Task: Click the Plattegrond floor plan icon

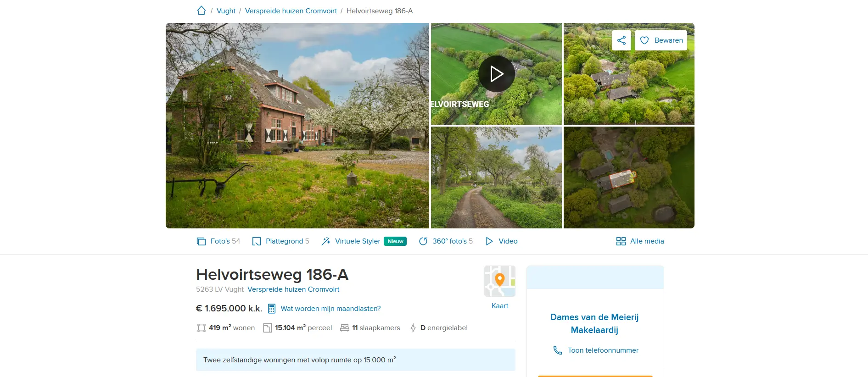Action: click(x=257, y=241)
